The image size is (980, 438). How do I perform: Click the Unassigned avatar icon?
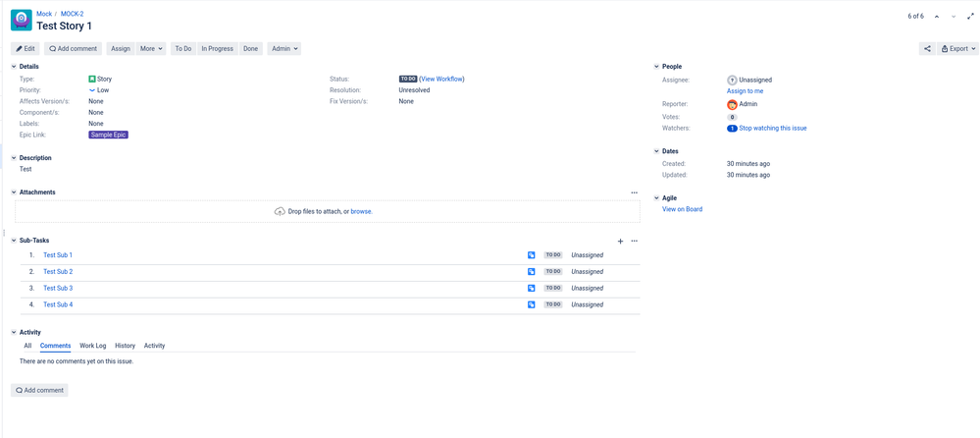(x=732, y=81)
